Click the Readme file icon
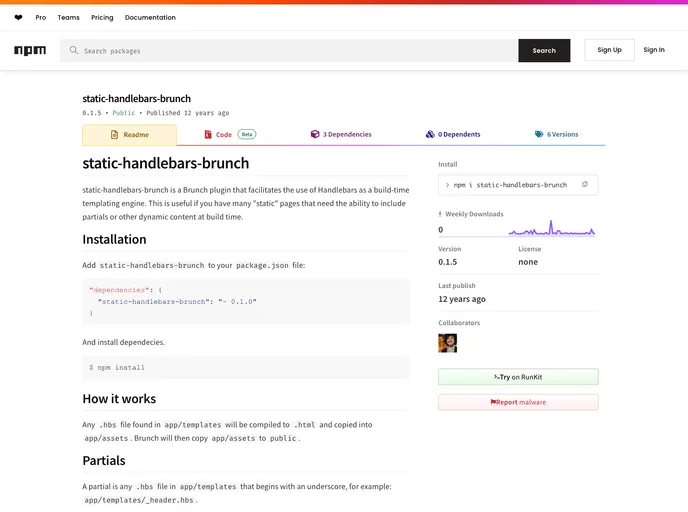The image size is (688, 512). (115, 135)
